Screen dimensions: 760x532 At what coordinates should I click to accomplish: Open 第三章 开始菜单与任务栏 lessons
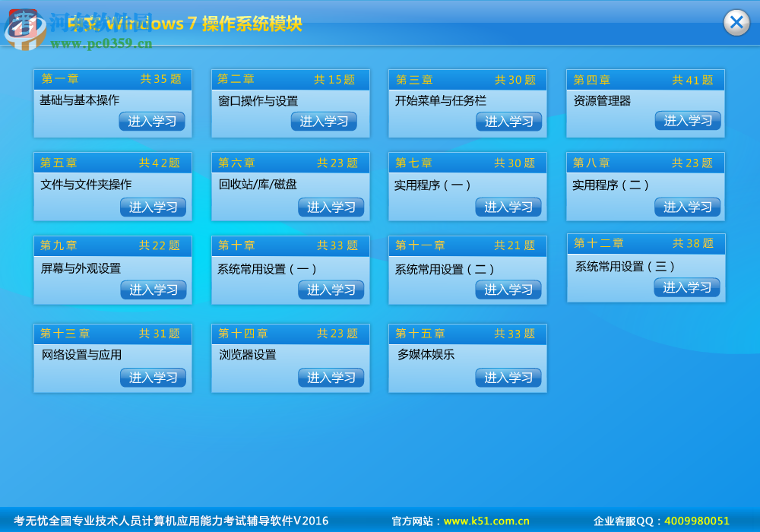[x=508, y=121]
